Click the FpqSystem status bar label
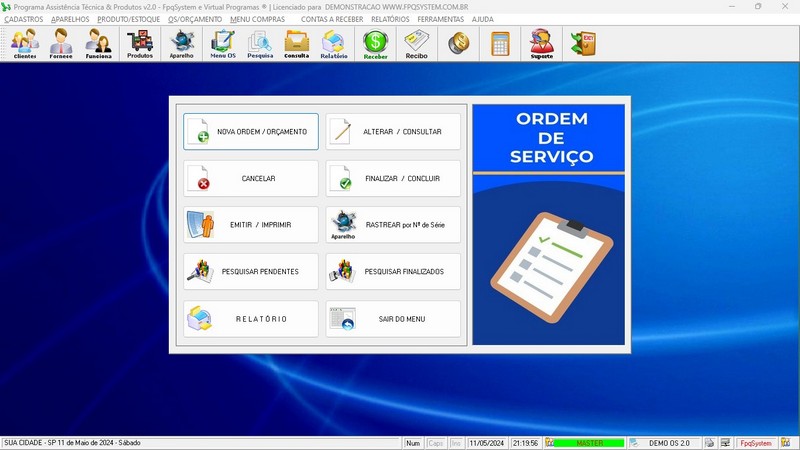The height and width of the screenshot is (450, 800). tap(756, 443)
